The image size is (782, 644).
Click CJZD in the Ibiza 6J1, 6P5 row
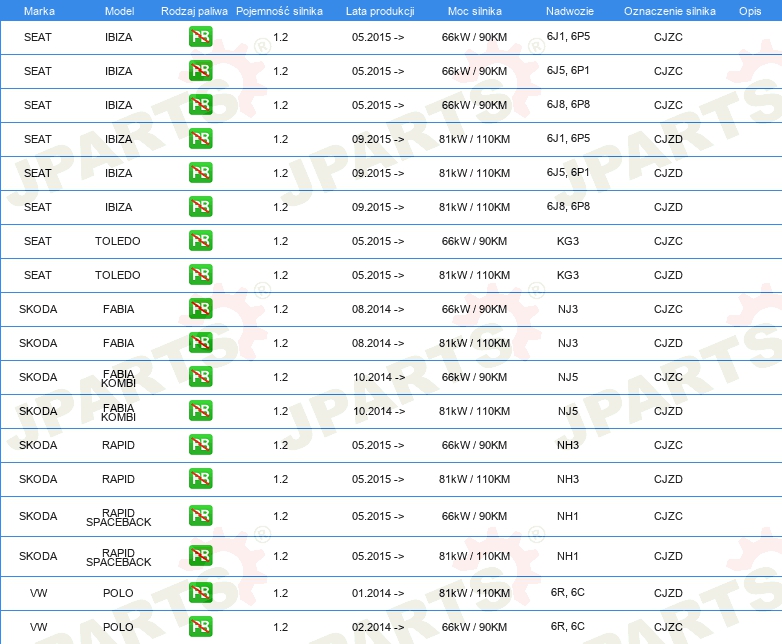point(668,139)
